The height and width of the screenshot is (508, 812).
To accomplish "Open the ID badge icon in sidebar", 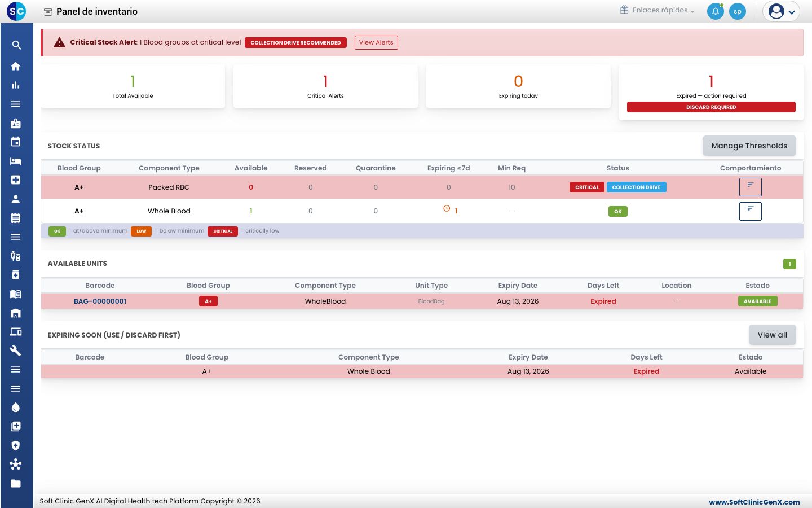I will [x=16, y=123].
